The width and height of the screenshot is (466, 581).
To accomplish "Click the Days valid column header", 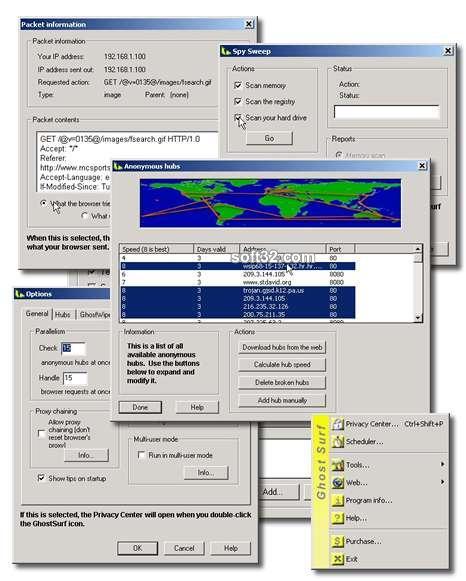I will coord(216,249).
